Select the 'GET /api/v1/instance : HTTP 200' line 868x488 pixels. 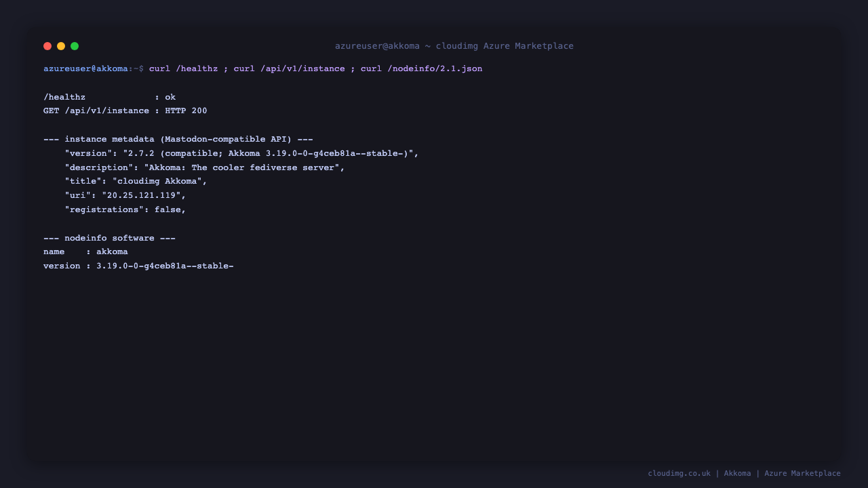click(x=125, y=110)
